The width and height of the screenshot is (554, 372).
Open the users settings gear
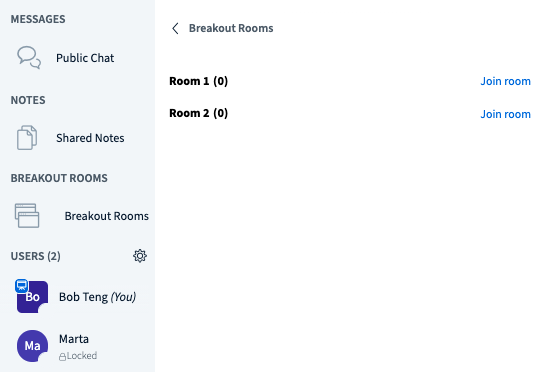click(140, 256)
